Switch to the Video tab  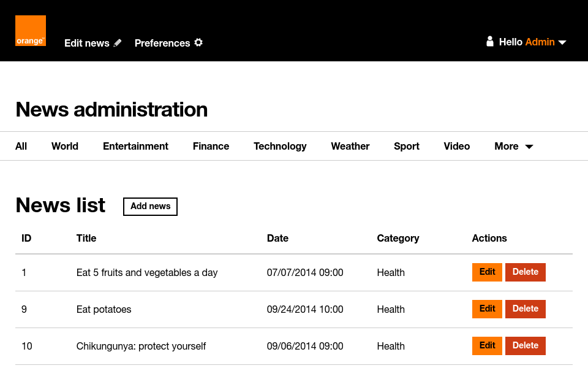pyautogui.click(x=457, y=146)
